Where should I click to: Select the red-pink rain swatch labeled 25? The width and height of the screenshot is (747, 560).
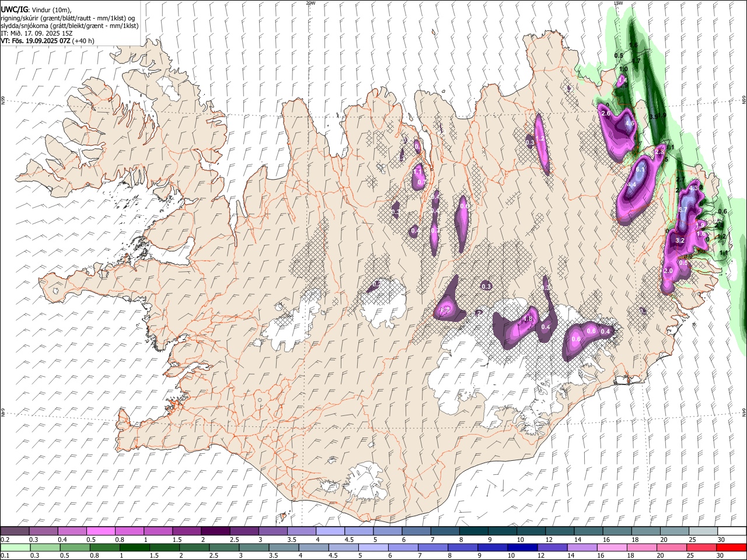point(701,548)
